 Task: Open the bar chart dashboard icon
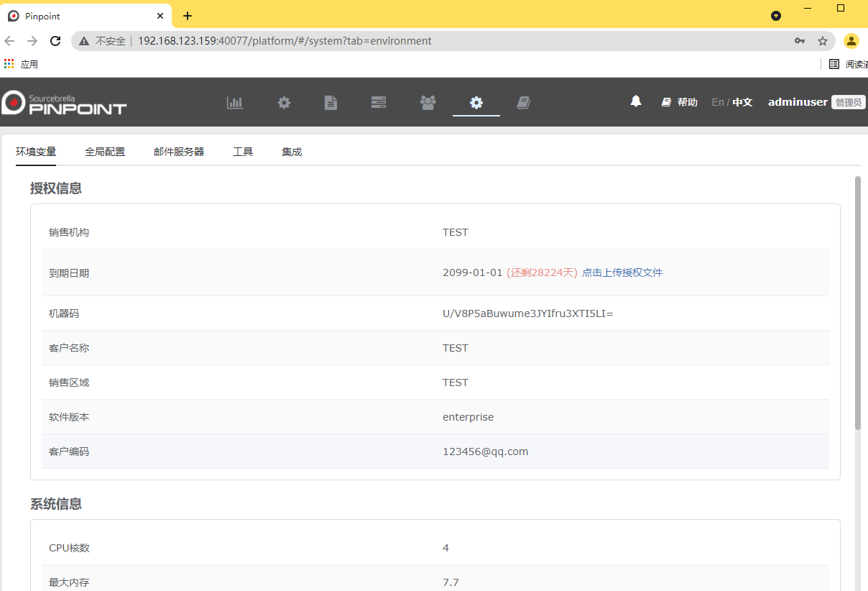235,102
